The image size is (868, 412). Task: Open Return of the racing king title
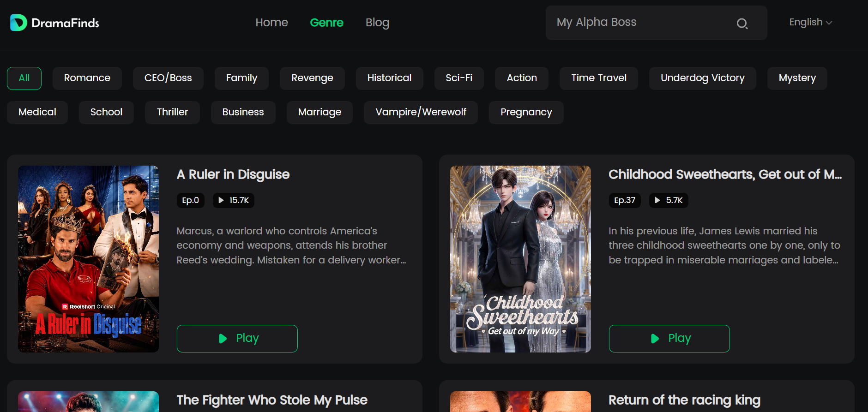coord(684,400)
